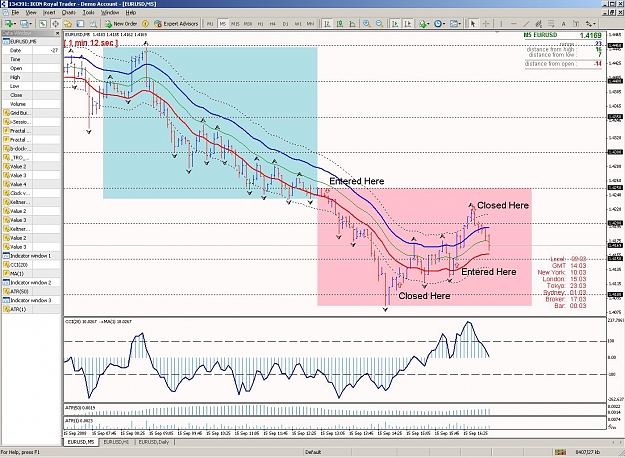The height and width of the screenshot is (458, 625).
Task: Open the Window menu
Action: (x=110, y=13)
